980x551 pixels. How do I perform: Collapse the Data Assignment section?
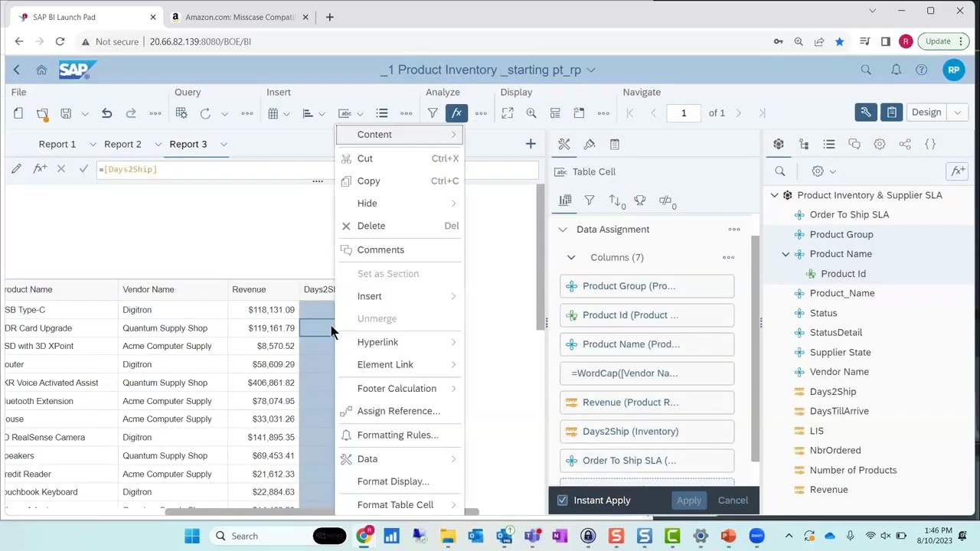point(563,230)
